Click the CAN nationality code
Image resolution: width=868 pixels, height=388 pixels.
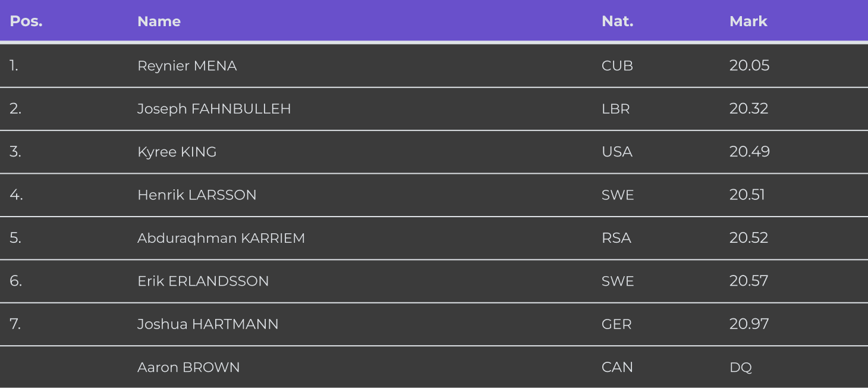tap(617, 367)
